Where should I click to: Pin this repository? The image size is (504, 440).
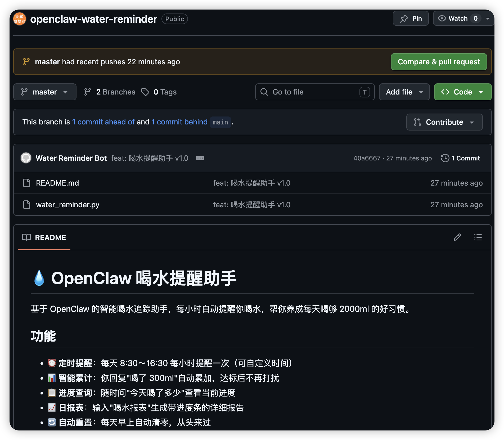coord(411,19)
